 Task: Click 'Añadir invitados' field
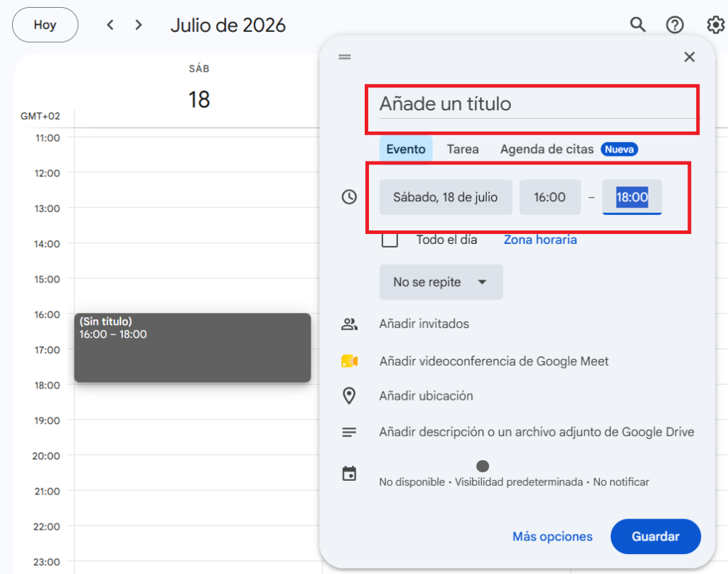click(x=424, y=324)
